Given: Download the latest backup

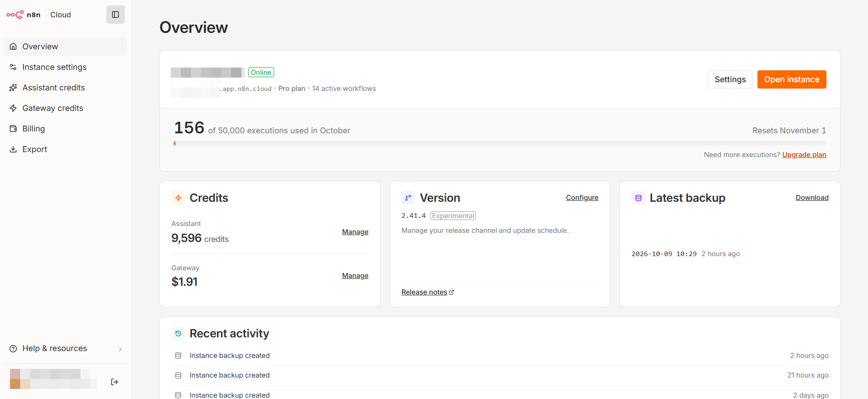Looking at the screenshot, I should [x=812, y=198].
